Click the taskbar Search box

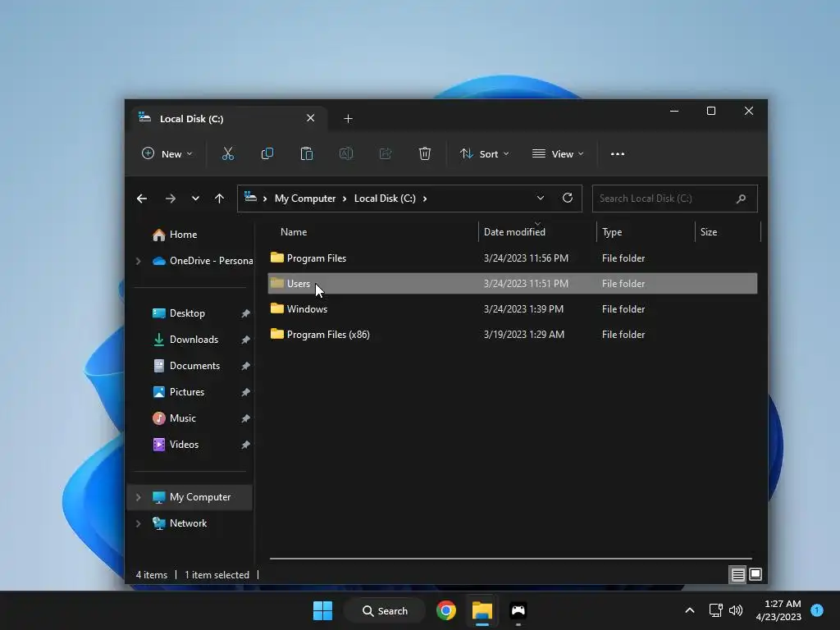[x=384, y=610]
